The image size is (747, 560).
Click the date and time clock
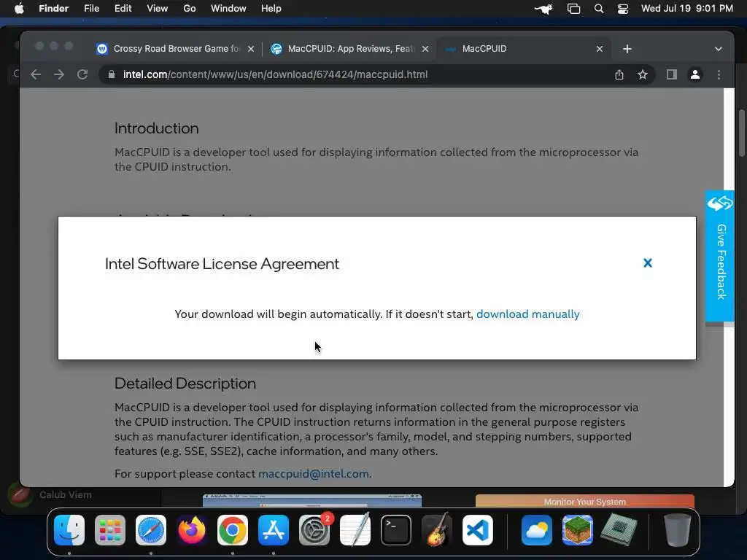pyautogui.click(x=687, y=9)
